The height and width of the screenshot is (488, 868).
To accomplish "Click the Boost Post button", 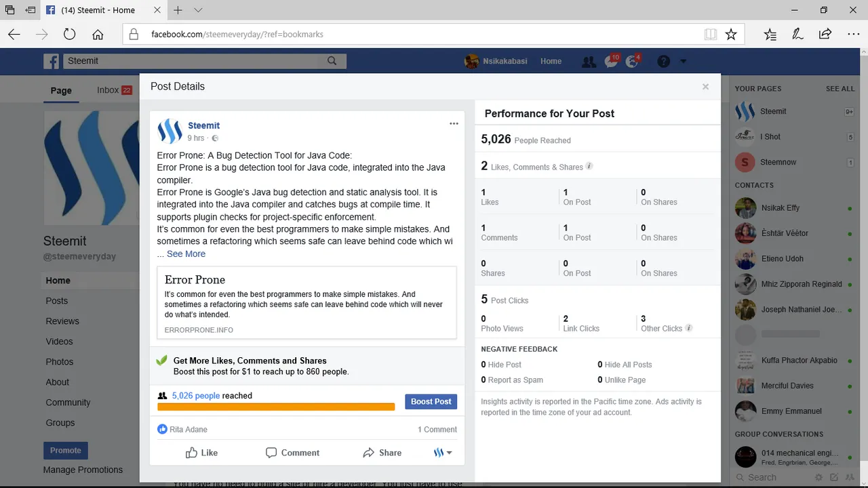I will point(431,401).
